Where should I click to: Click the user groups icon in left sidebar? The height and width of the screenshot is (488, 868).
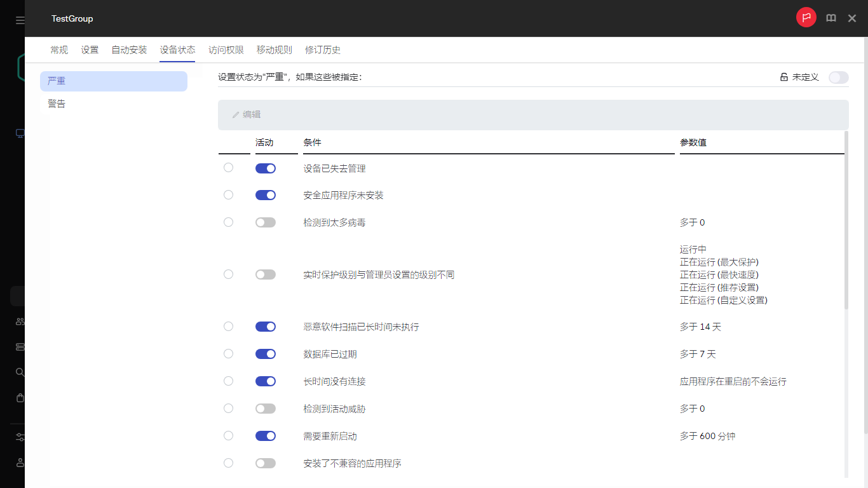pyautogui.click(x=20, y=321)
